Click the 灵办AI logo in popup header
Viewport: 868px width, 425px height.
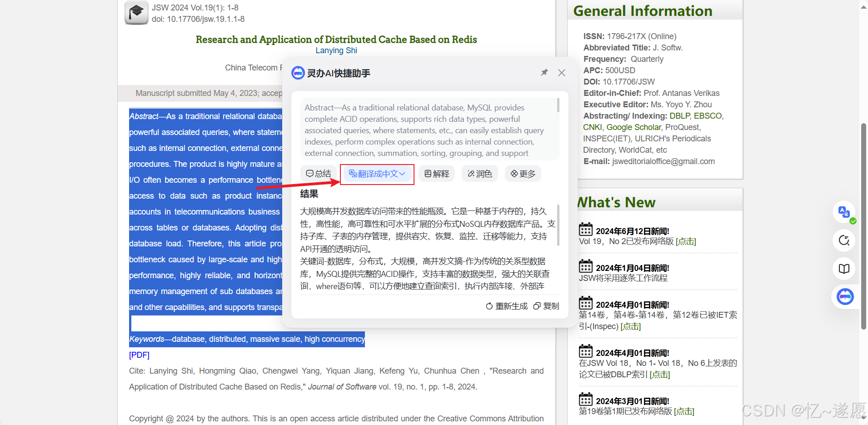[298, 73]
